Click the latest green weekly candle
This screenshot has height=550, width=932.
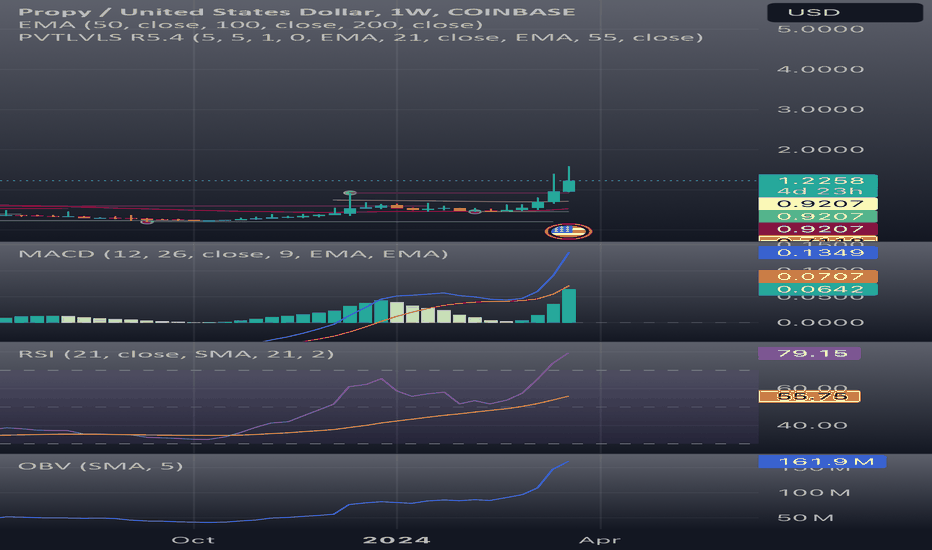[569, 186]
